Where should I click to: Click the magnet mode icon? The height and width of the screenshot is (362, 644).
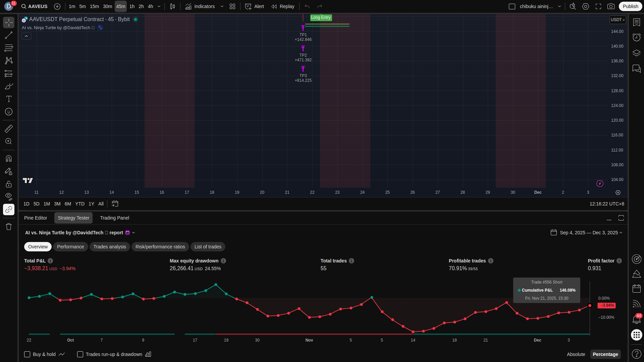coord(9,158)
